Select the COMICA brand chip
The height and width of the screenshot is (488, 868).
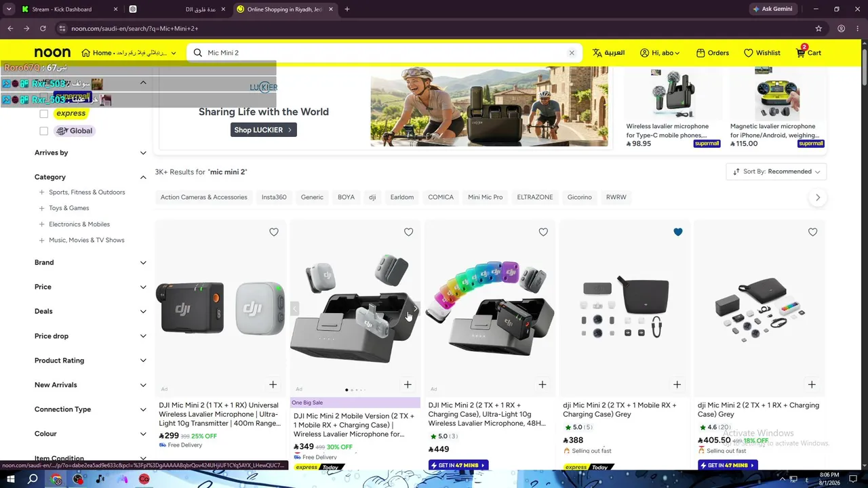(x=441, y=197)
